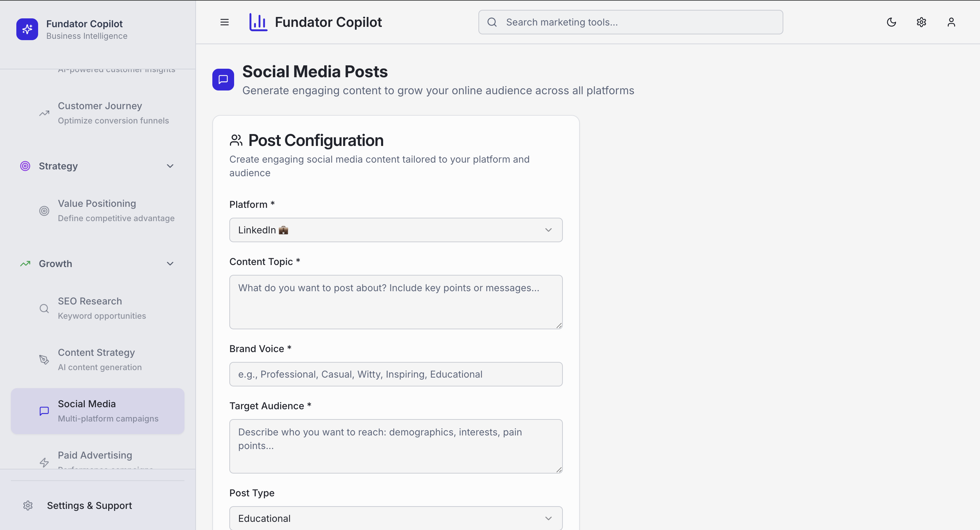Open the Platform dropdown showing LinkedIn

pyautogui.click(x=396, y=230)
